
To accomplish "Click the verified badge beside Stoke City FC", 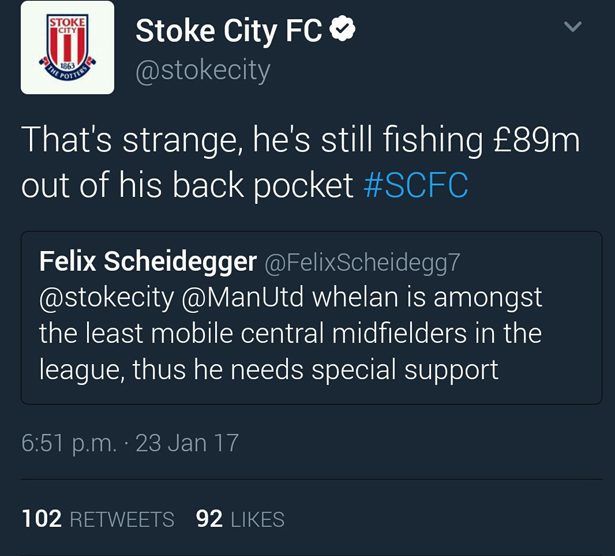I will coord(343,32).
